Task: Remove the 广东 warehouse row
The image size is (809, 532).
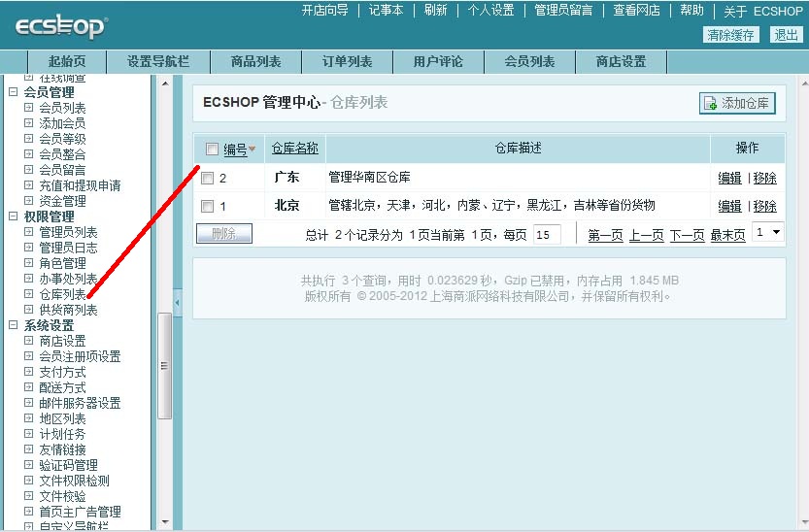Action: (x=764, y=179)
